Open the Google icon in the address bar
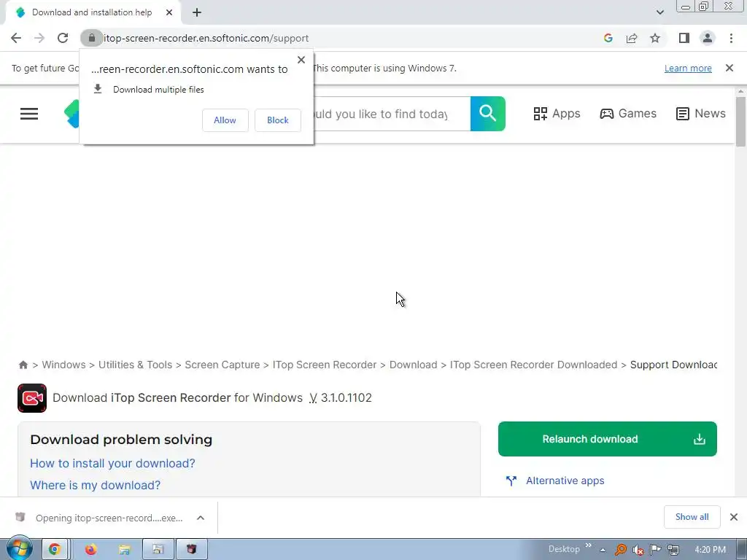Viewport: 747px width, 560px height. coord(608,38)
